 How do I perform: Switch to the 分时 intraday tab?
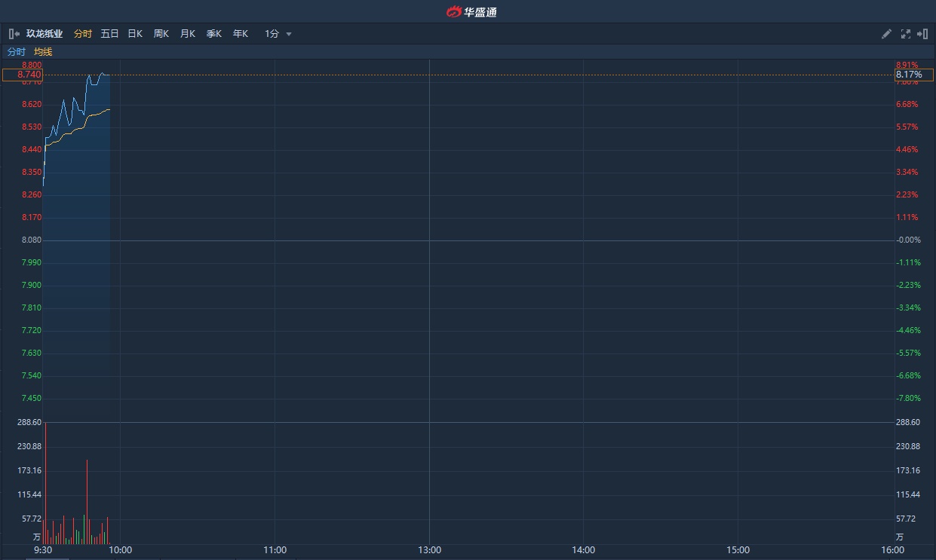point(83,34)
